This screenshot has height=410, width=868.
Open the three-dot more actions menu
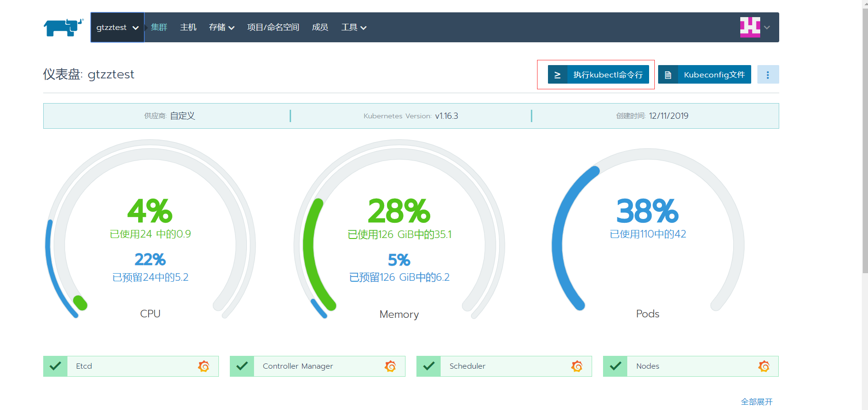(x=768, y=75)
